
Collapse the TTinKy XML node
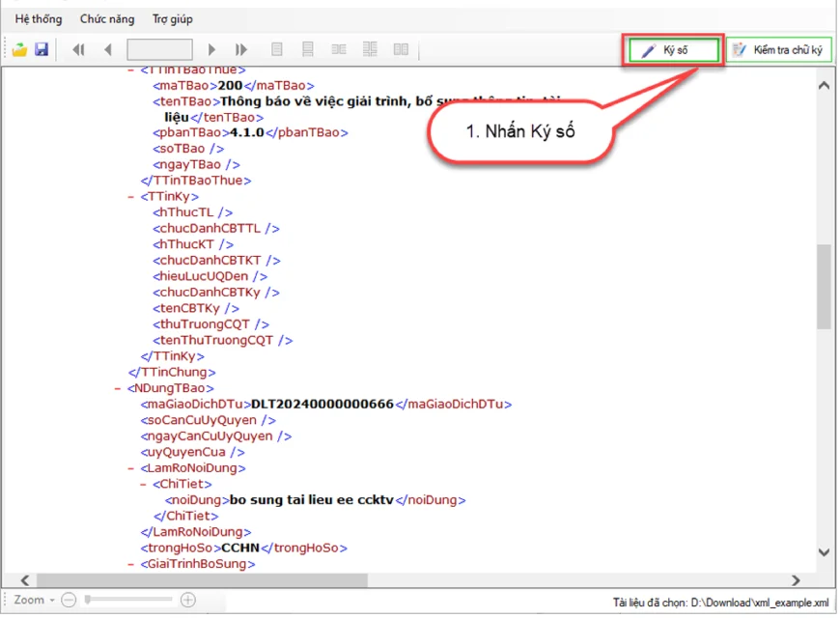(131, 197)
